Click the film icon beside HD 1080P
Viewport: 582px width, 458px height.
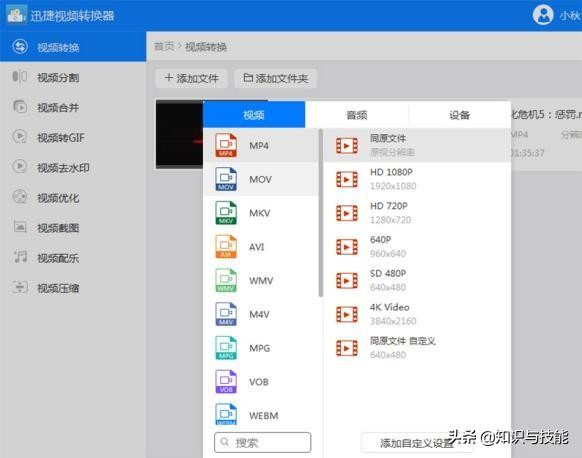click(347, 180)
